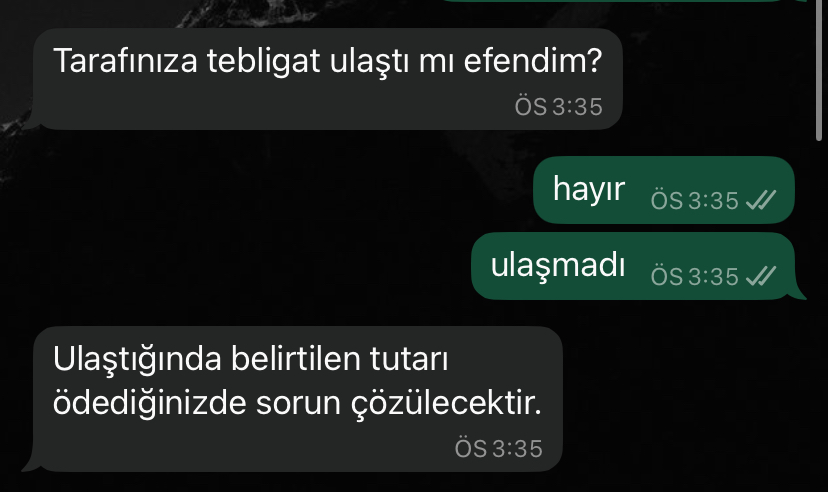828x492 pixels.
Task: Click the ÖS 3:35 timestamp on tebligat message
Action: tap(559, 107)
